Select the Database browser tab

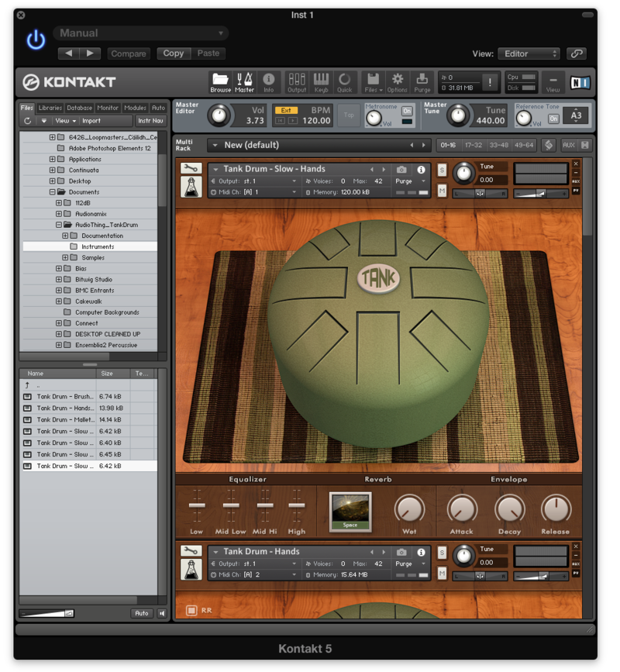coord(79,108)
